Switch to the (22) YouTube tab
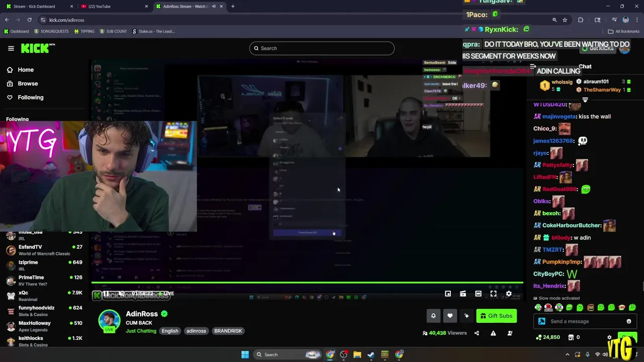The width and height of the screenshot is (644, 362). pyautogui.click(x=114, y=7)
